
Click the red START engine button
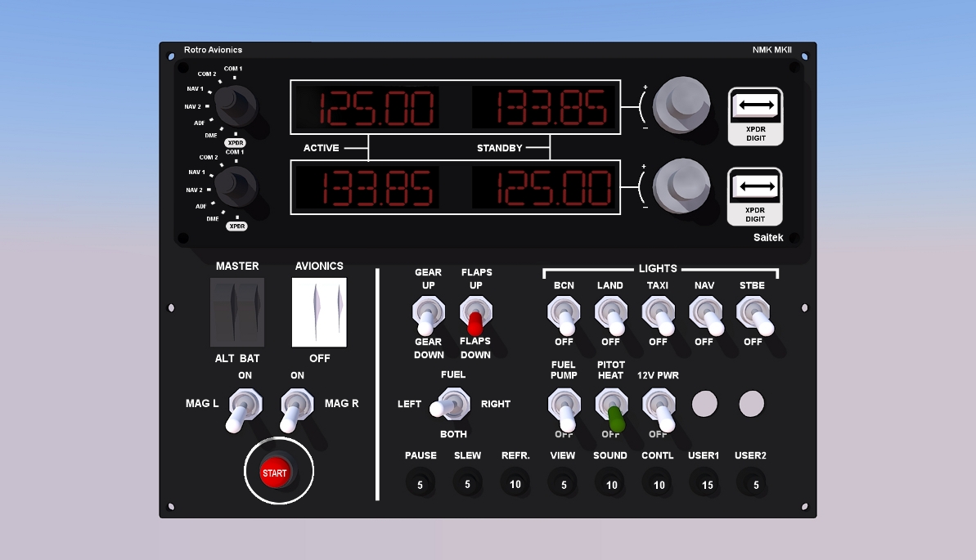tap(275, 473)
